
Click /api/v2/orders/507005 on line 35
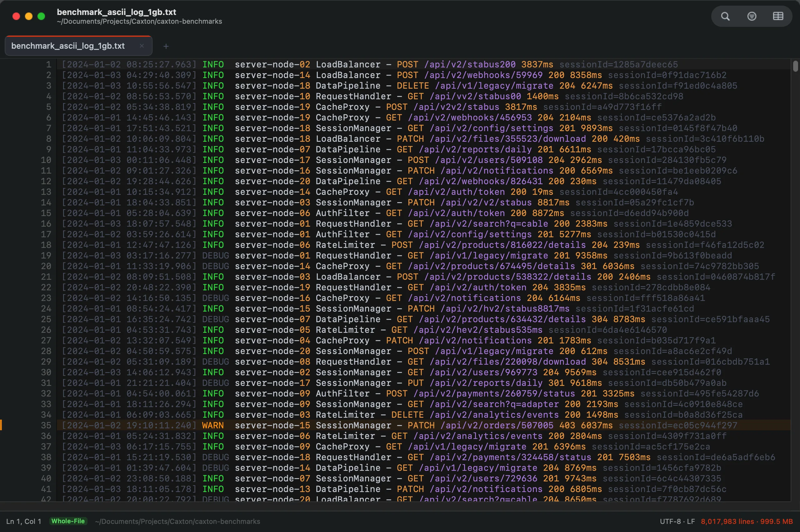(497, 425)
